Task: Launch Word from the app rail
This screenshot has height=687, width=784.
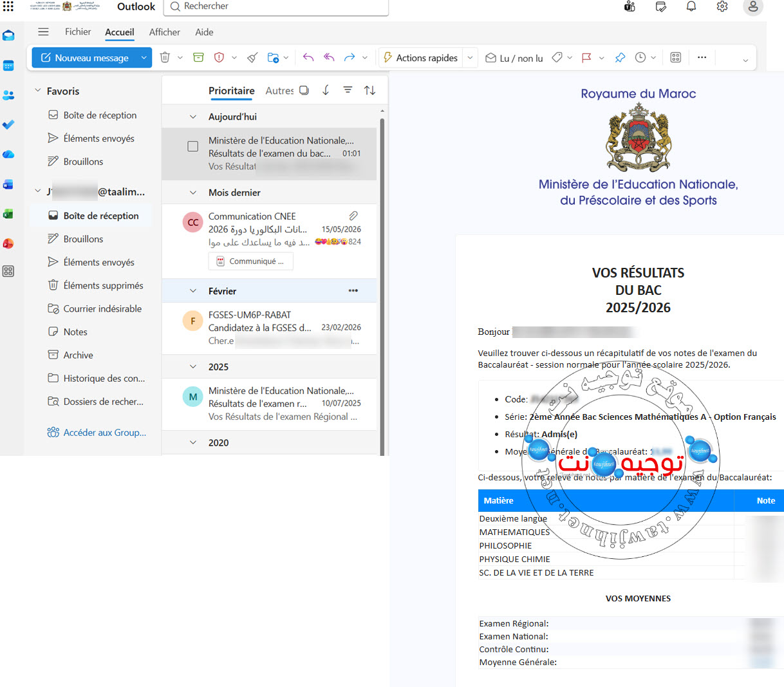Action: pyautogui.click(x=8, y=184)
